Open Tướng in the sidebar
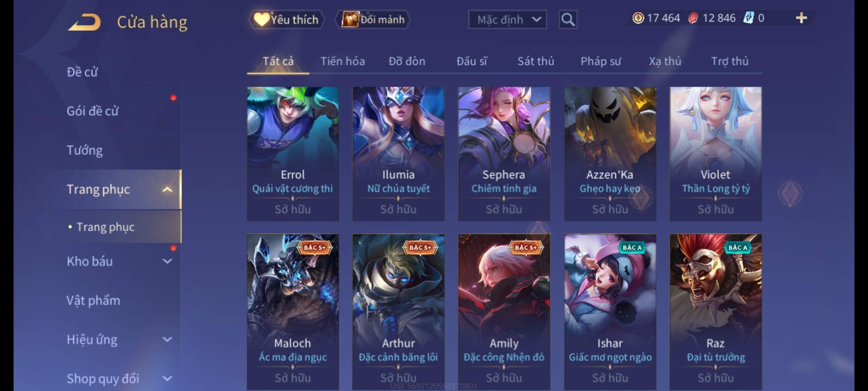Viewport: 868px width, 391px height. (x=85, y=150)
